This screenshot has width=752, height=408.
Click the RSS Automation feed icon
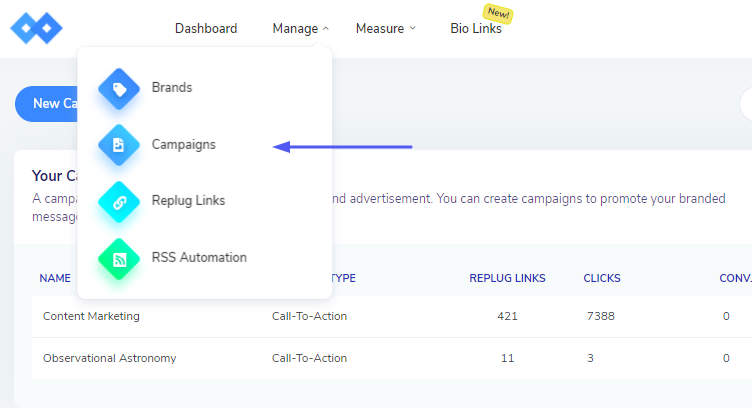click(119, 258)
